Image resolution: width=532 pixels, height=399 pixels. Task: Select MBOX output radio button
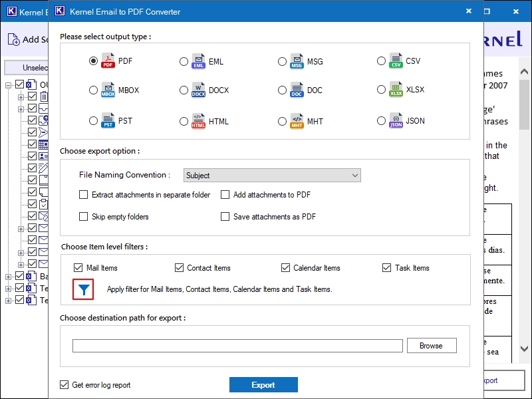[93, 90]
